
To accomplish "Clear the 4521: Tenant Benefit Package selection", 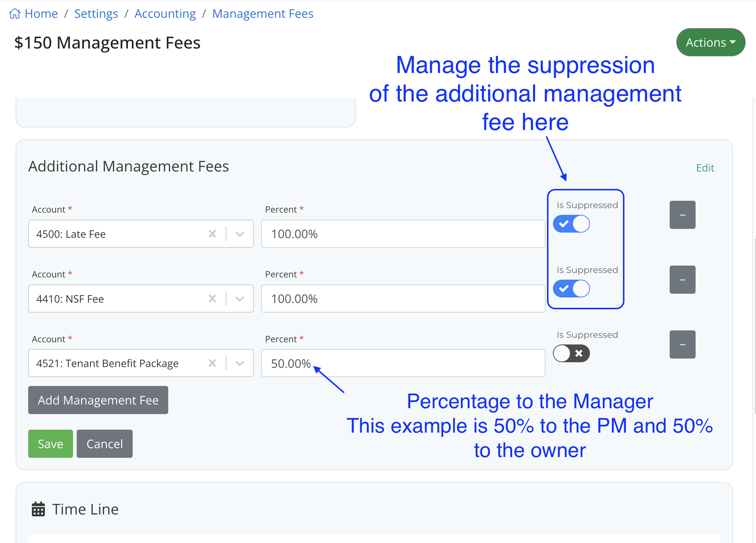I will 212,363.
